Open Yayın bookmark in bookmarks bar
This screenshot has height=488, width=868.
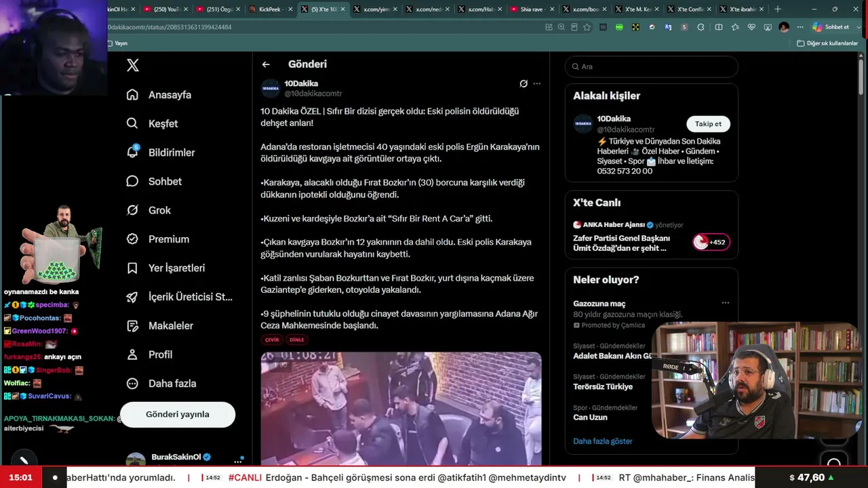coord(117,43)
